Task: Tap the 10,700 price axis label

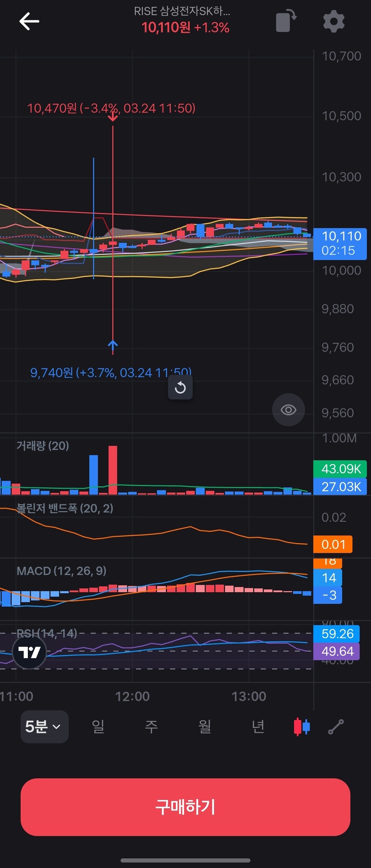Action: (x=341, y=56)
